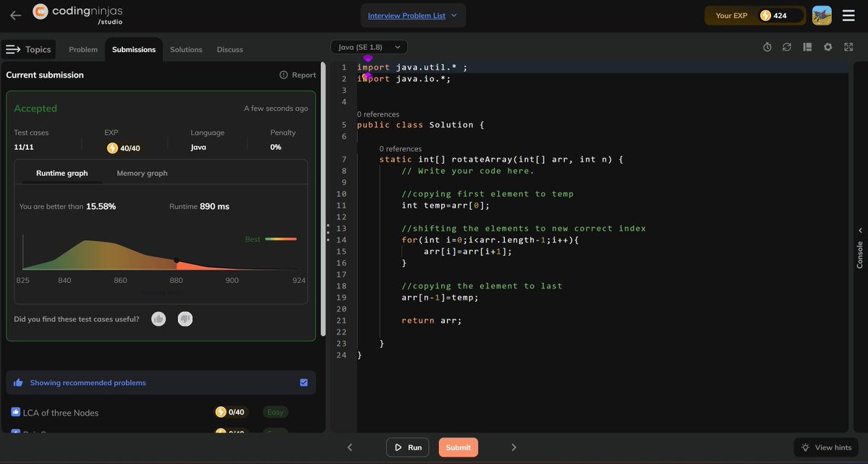Go to previous problem arrow
Image resolution: width=868 pixels, height=464 pixels.
coord(350,447)
